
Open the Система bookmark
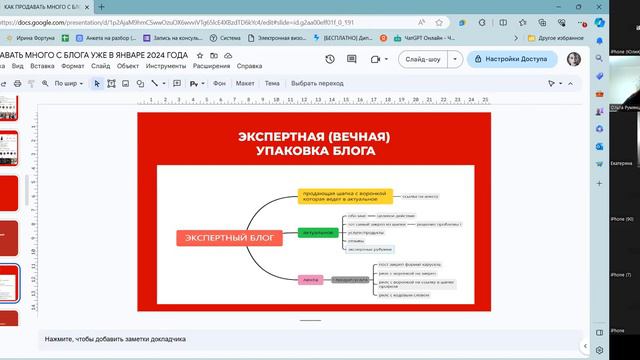(225, 38)
